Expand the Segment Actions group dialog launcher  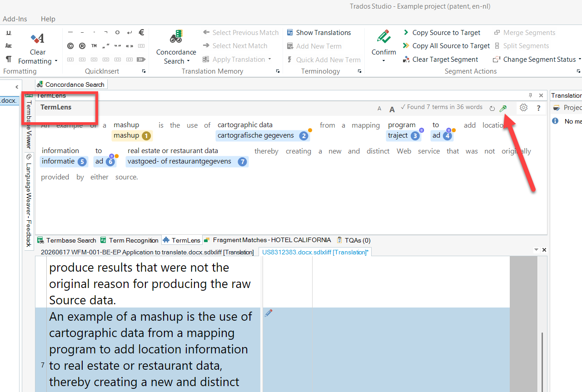[579, 71]
